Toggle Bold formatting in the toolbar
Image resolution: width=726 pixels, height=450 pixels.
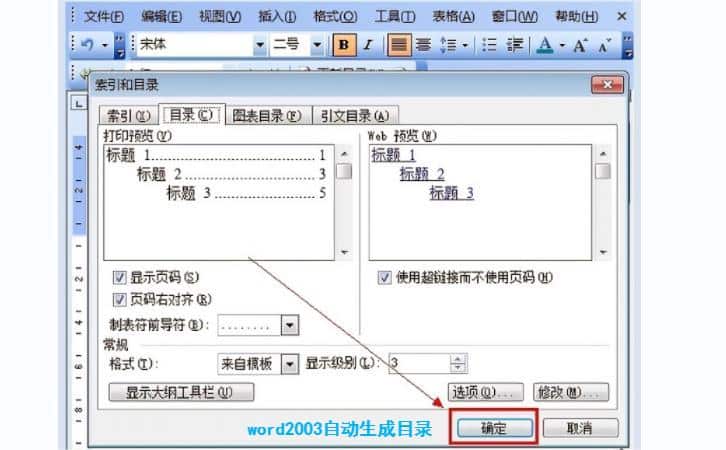[x=344, y=45]
